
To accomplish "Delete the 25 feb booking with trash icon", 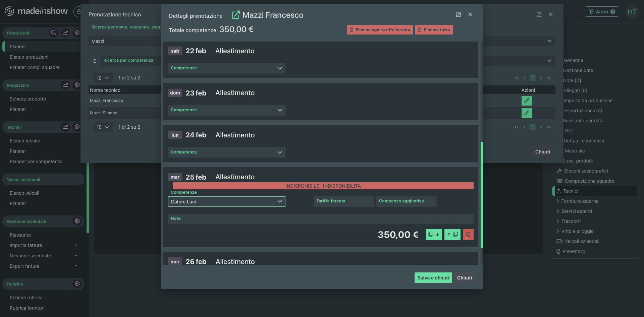I will [x=468, y=235].
